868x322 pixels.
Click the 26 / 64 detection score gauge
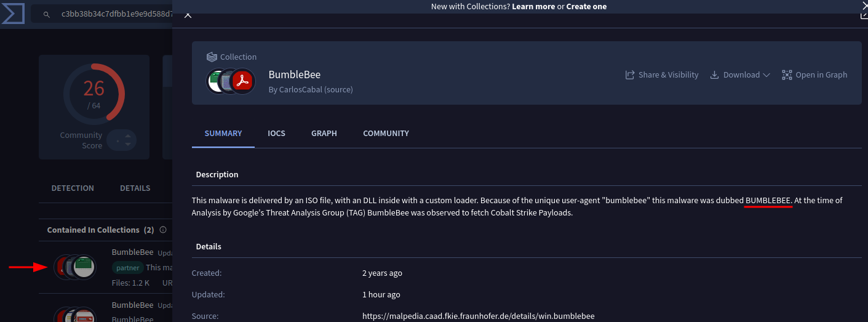coord(94,93)
